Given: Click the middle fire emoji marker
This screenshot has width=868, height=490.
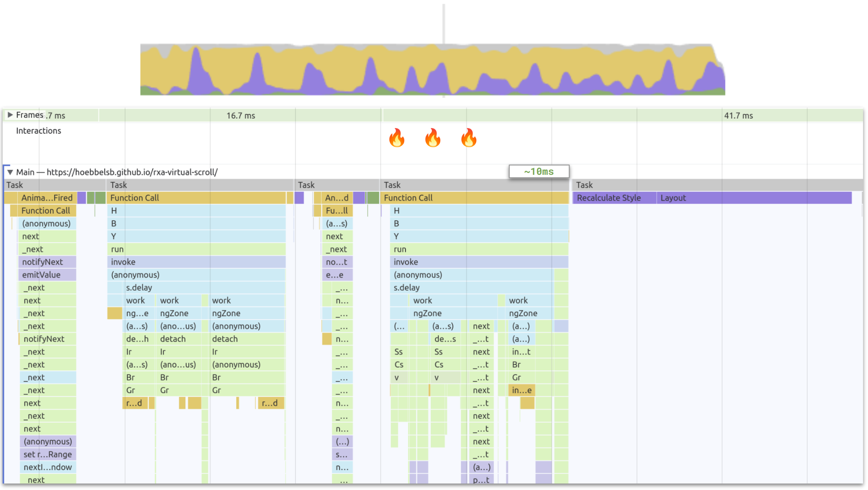Looking at the screenshot, I should point(433,138).
